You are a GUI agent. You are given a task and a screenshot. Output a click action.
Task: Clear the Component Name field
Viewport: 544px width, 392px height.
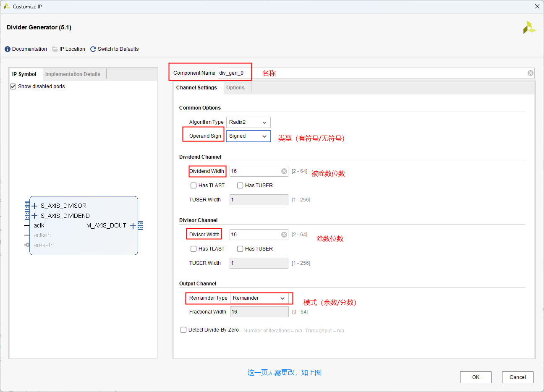(x=531, y=73)
